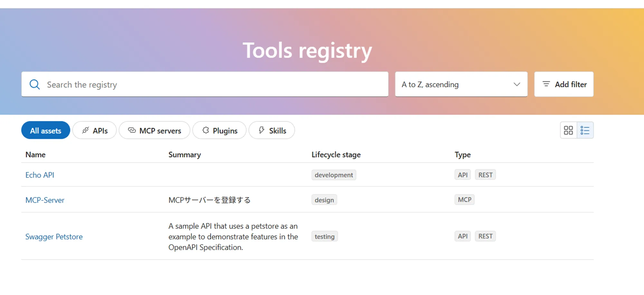Open the Swagger Petstore entry
The width and height of the screenshot is (644, 295).
[x=54, y=237]
